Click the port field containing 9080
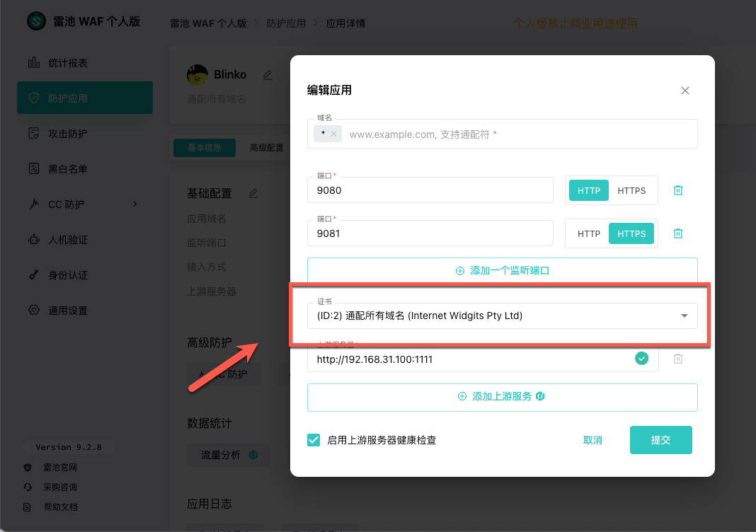 (x=430, y=190)
